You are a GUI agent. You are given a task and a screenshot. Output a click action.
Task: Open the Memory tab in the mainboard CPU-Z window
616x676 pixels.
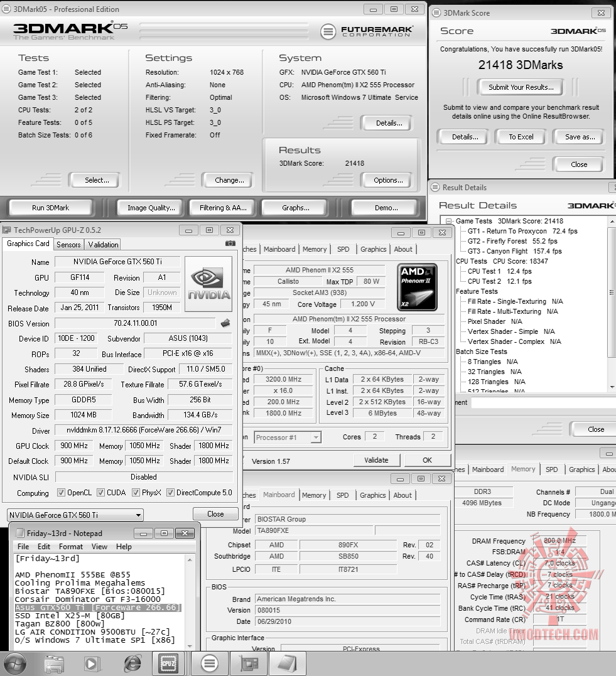(x=314, y=495)
